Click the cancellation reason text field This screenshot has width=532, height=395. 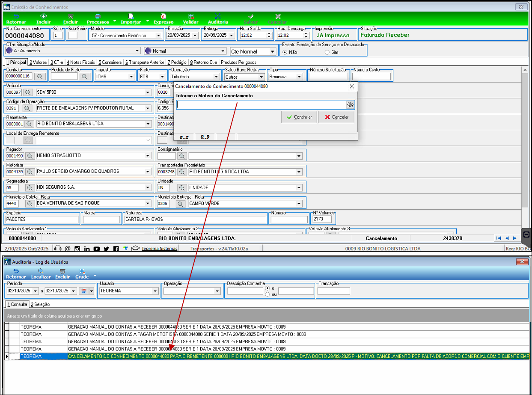click(x=261, y=105)
